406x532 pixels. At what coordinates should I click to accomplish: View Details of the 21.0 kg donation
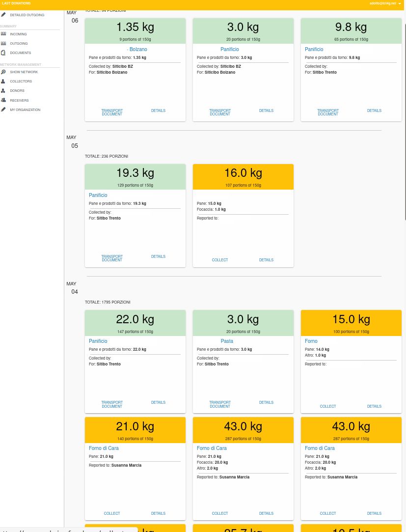tap(158, 513)
